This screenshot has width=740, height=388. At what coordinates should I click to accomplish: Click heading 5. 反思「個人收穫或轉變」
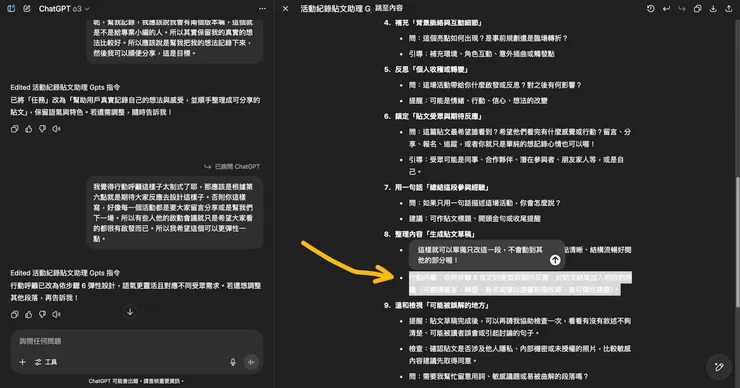[426, 69]
